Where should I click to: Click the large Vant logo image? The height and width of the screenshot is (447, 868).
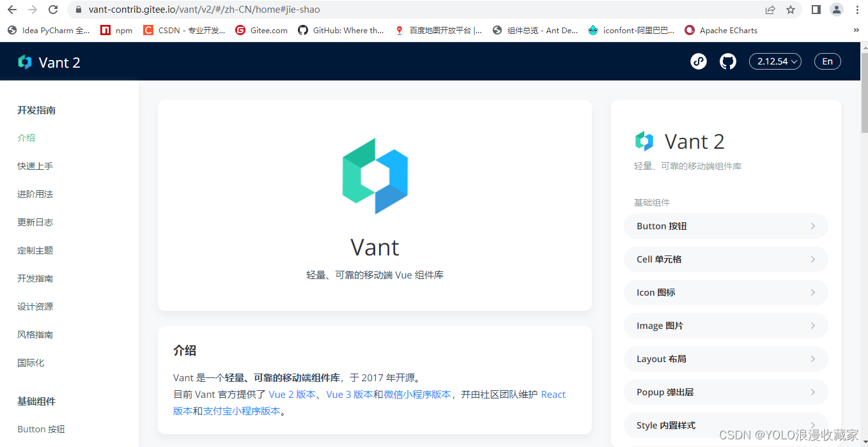(x=375, y=176)
